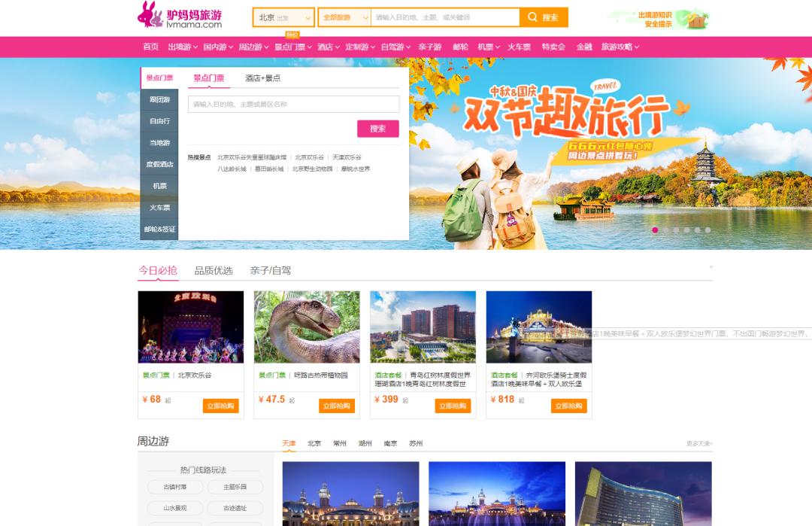
Task: Click the pink 搜索 button
Action: pos(377,129)
